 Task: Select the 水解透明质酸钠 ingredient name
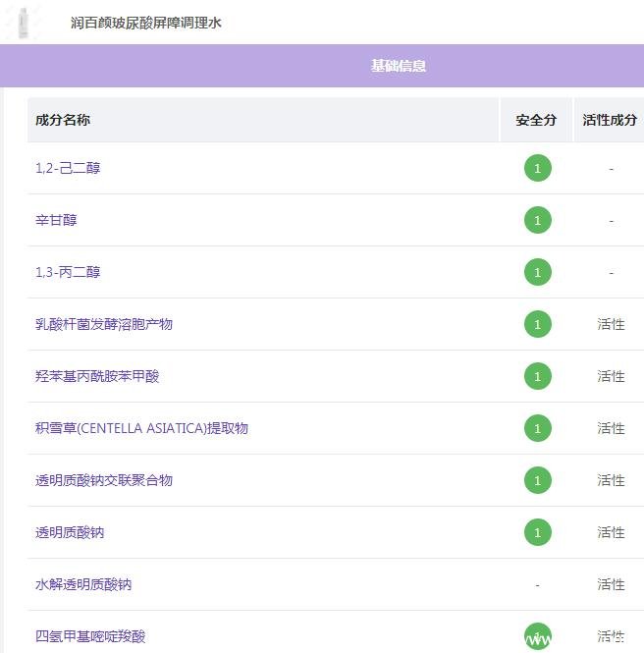tap(83, 584)
